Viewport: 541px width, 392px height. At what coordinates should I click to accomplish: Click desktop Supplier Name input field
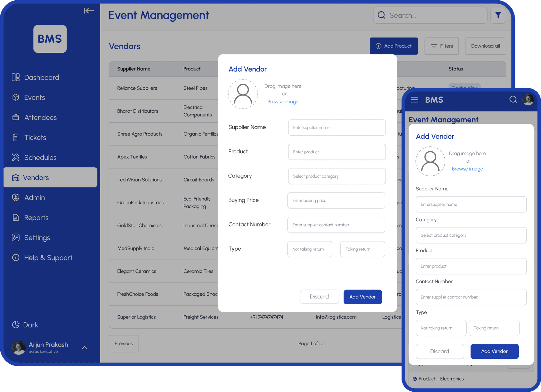pyautogui.click(x=337, y=128)
